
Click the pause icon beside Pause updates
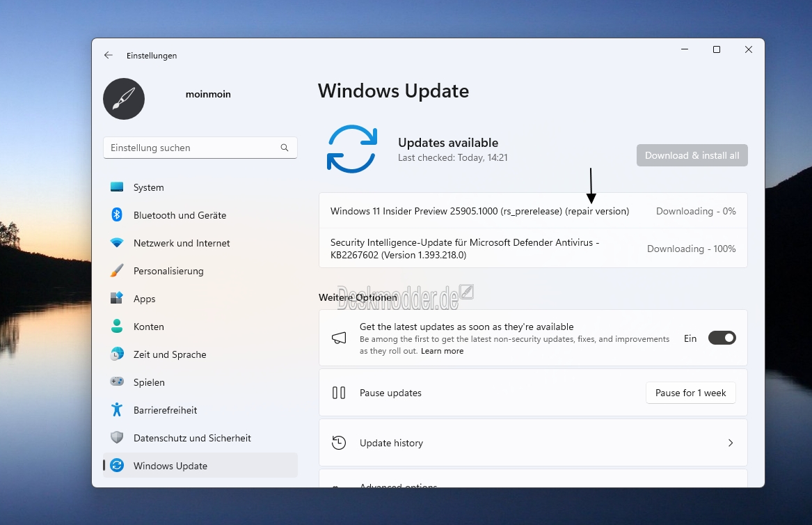tap(339, 393)
